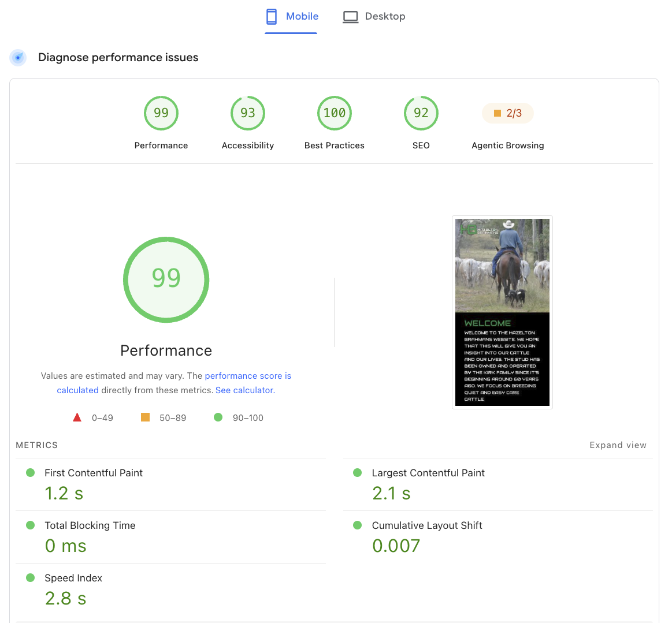This screenshot has height=623, width=672.
Task: Click the Total Blocking Time metric label
Action: [x=90, y=525]
